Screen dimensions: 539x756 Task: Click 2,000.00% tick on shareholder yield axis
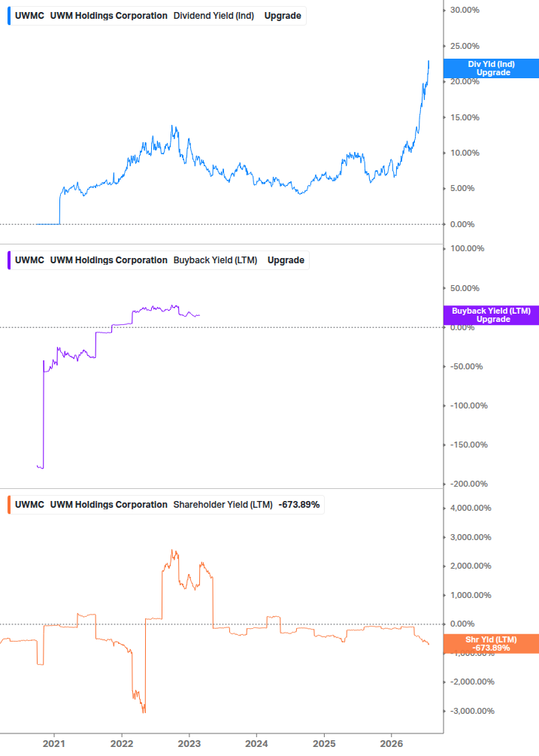(471, 566)
